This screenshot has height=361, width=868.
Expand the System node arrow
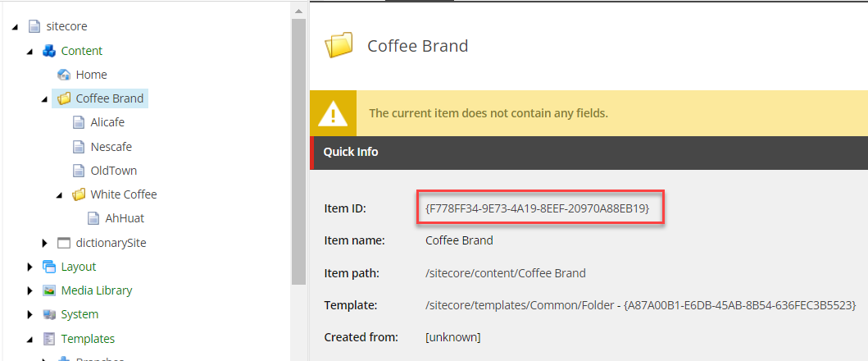click(x=30, y=314)
